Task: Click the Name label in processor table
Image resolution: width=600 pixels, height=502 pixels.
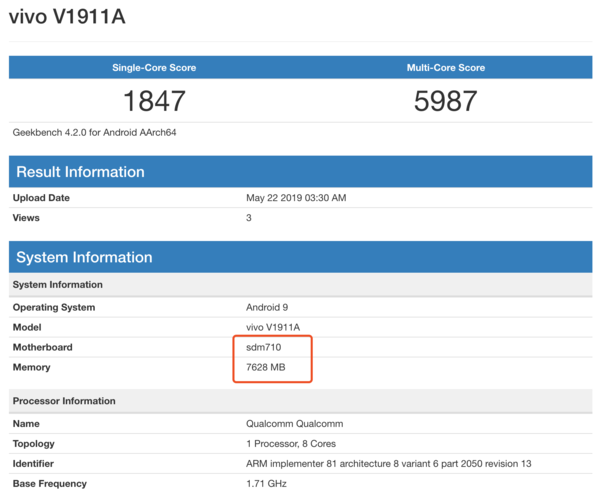Action: click(26, 424)
